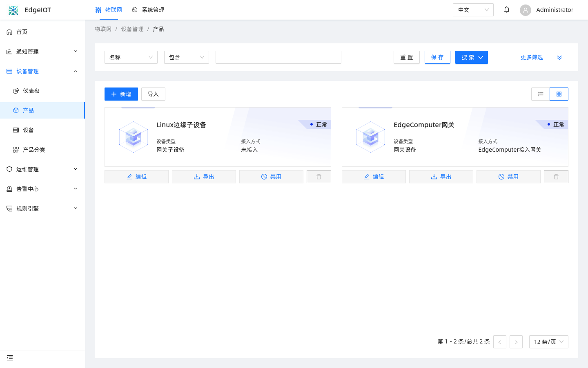Open 仪表盘 dashboard page

42,91
